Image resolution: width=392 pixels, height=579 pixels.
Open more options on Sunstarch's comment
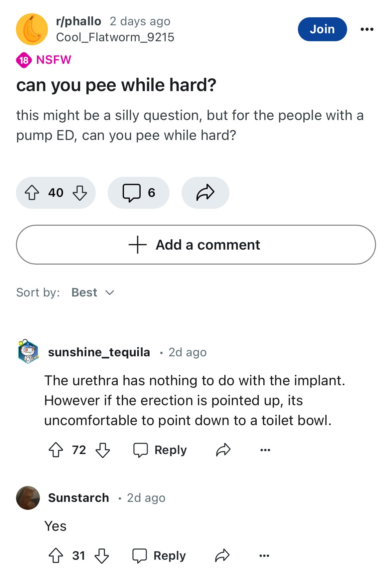(x=264, y=555)
